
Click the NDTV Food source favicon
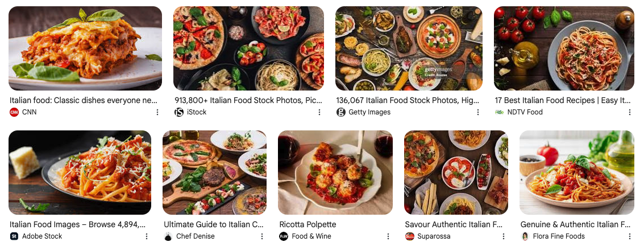click(x=500, y=112)
